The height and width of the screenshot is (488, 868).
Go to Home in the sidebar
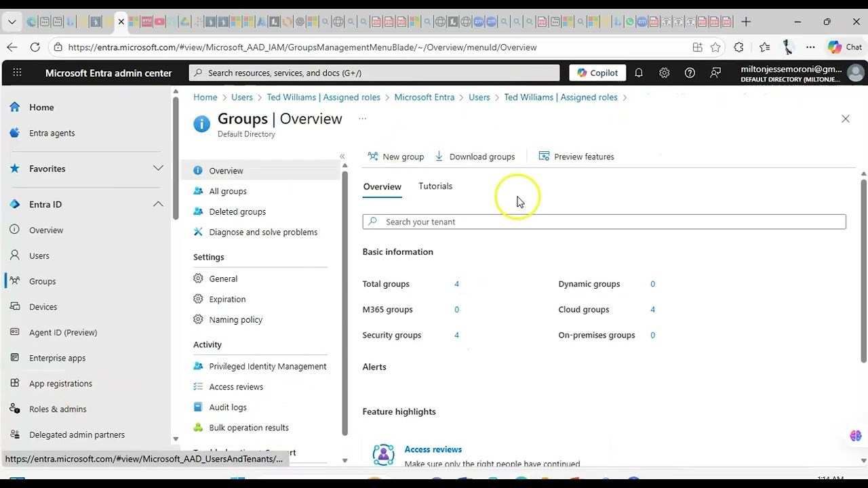[x=41, y=107]
